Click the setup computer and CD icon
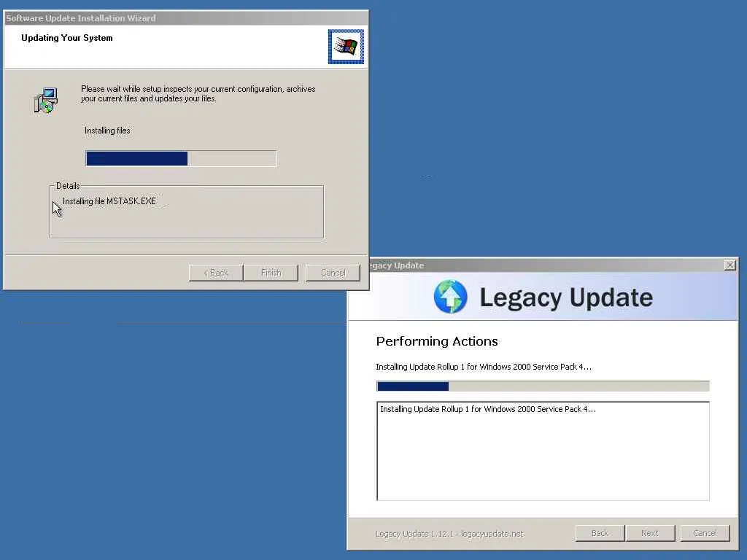 tap(46, 100)
